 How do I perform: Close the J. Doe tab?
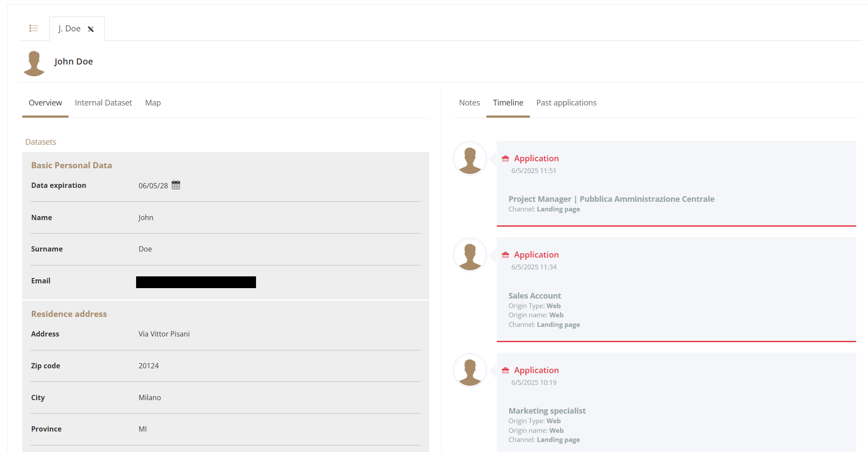pyautogui.click(x=91, y=29)
